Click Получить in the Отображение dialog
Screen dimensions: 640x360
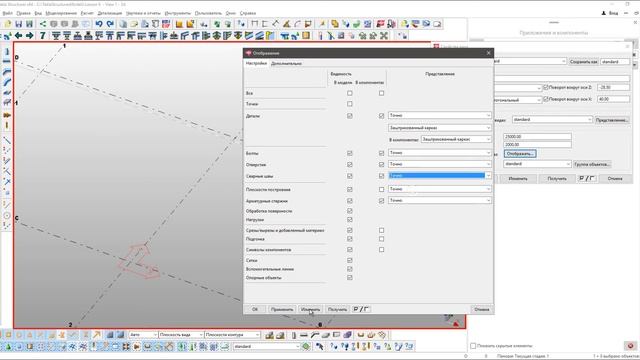tap(337, 309)
